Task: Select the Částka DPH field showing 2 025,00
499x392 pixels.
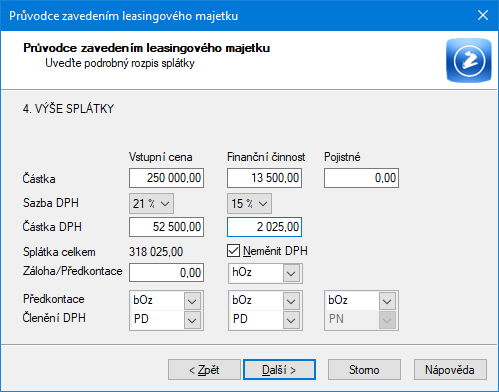Action: tap(264, 227)
